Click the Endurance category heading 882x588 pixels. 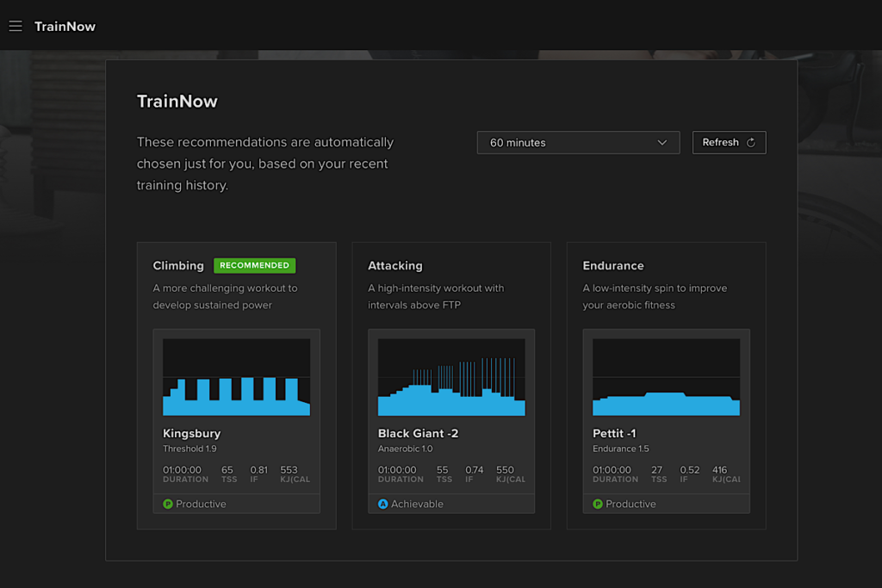613,266
